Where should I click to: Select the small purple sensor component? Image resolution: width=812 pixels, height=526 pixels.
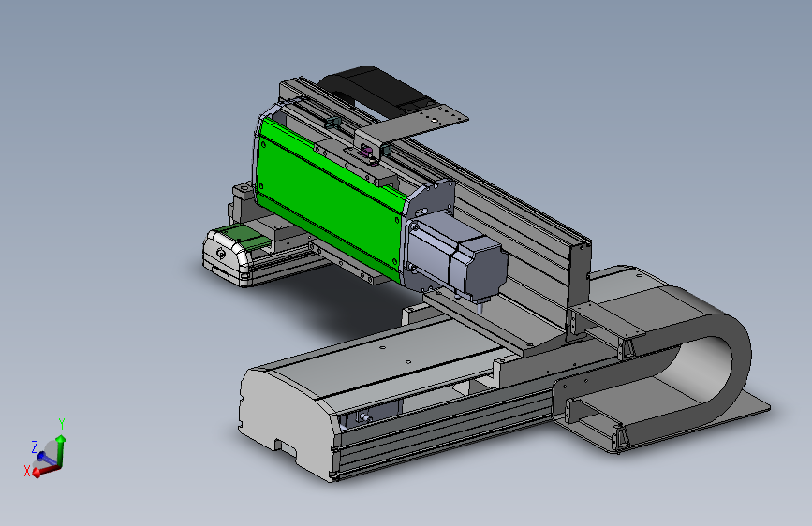(365, 153)
